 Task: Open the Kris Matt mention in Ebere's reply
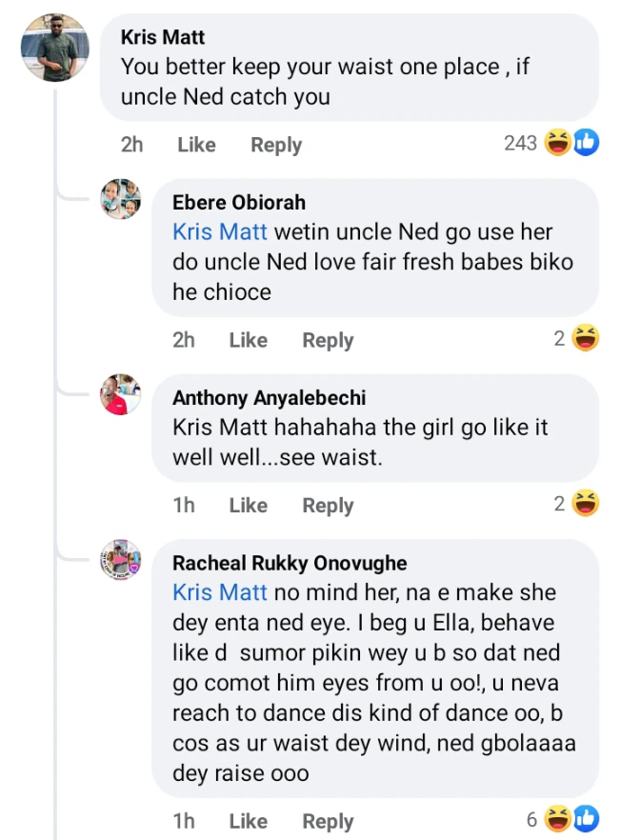[219, 231]
